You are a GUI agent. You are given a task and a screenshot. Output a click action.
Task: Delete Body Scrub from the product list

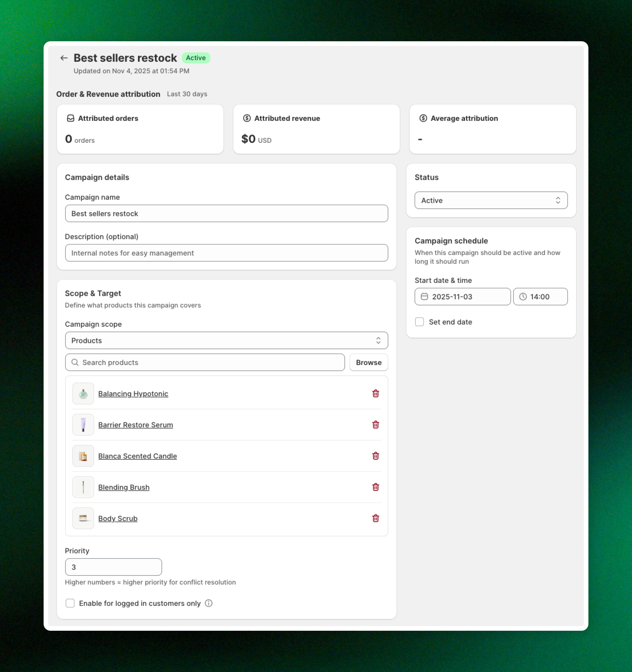click(x=375, y=518)
